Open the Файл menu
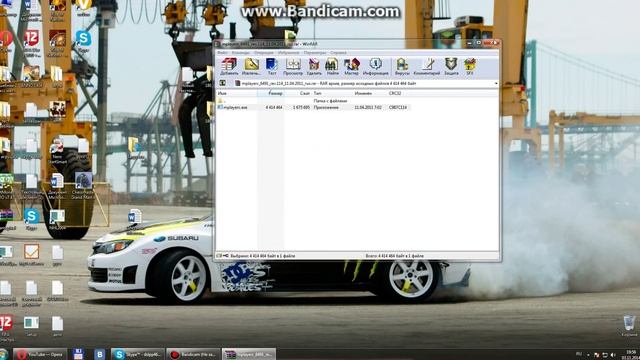Screen dimensions: 640x360 point(223,53)
